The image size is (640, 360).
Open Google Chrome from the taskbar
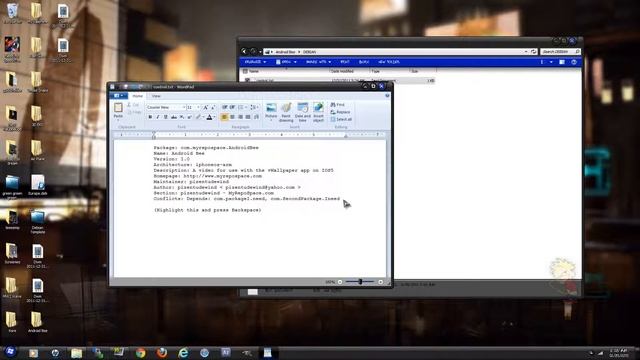click(x=140, y=353)
